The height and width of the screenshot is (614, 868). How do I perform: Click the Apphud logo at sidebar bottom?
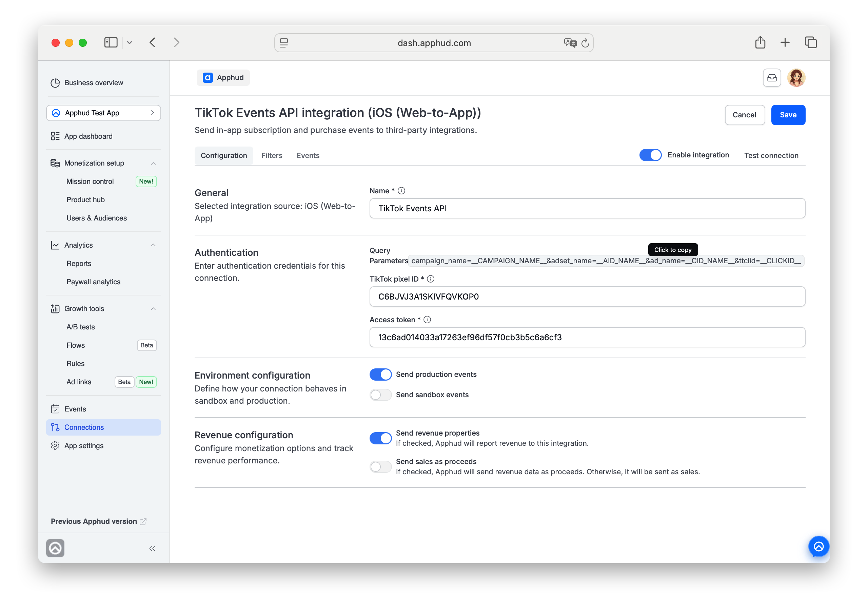tap(55, 548)
